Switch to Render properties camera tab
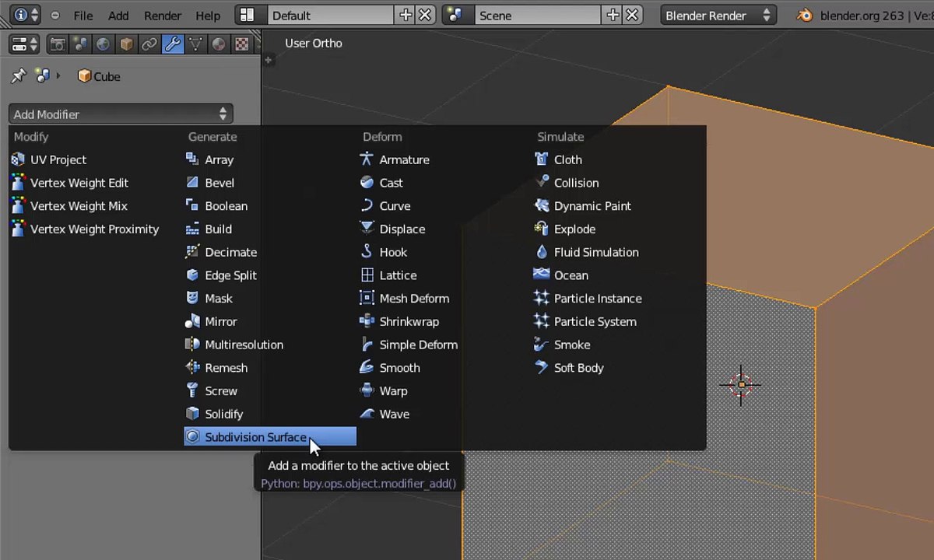The image size is (934, 560). pyautogui.click(x=57, y=44)
